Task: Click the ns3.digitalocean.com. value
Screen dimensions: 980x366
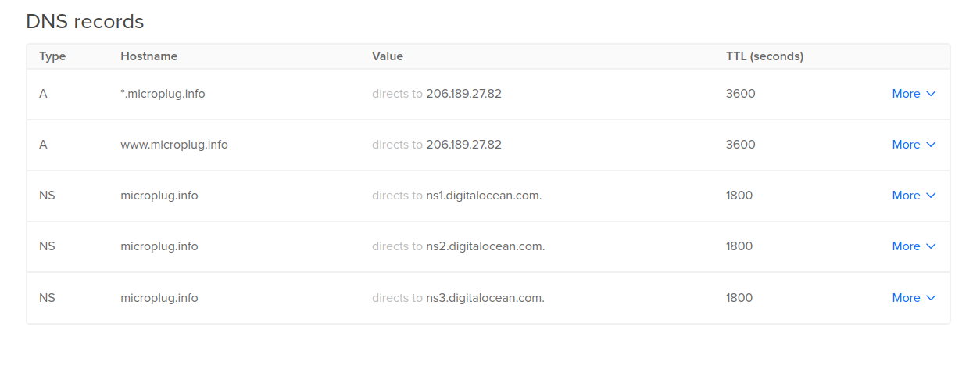Action: click(485, 298)
